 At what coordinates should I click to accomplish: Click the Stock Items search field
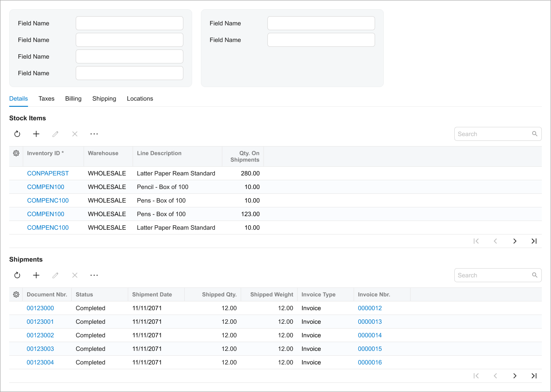pyautogui.click(x=492, y=134)
